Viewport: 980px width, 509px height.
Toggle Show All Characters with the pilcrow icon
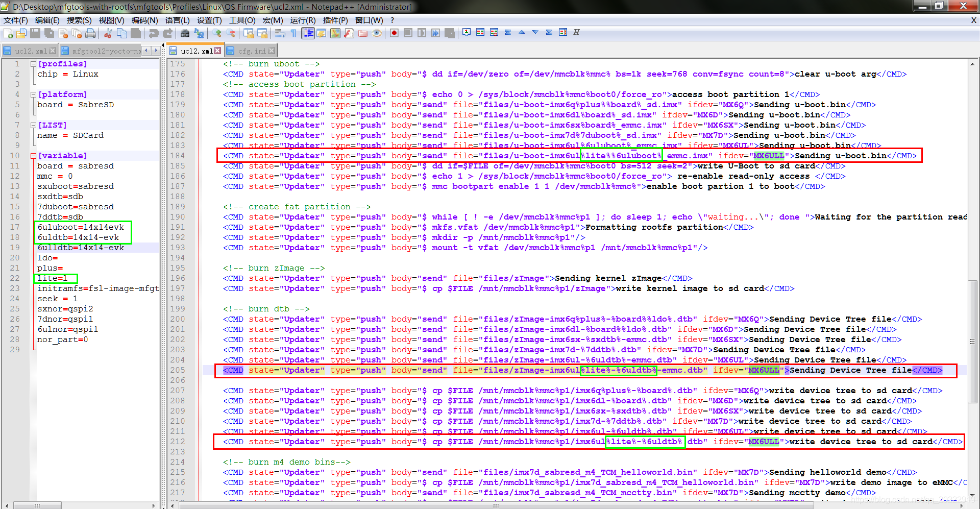pyautogui.click(x=294, y=32)
